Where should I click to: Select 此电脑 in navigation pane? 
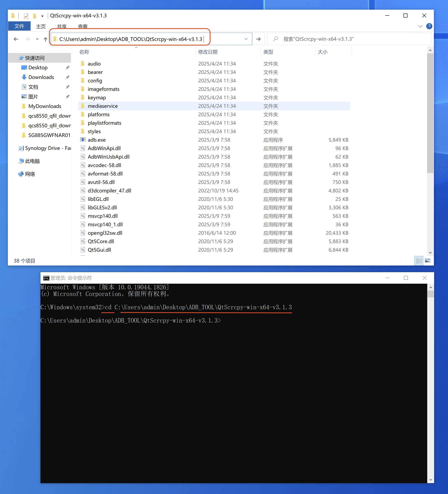(x=32, y=161)
